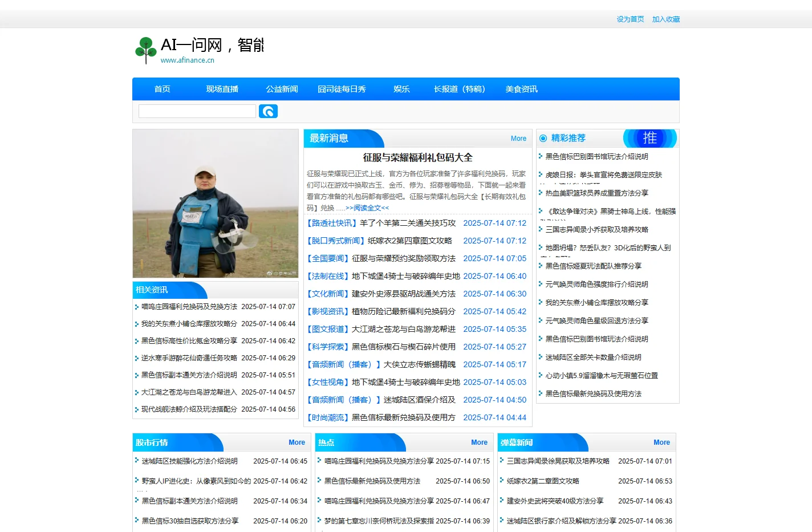Click More in 热点 header
812x532 pixels.
click(479, 442)
